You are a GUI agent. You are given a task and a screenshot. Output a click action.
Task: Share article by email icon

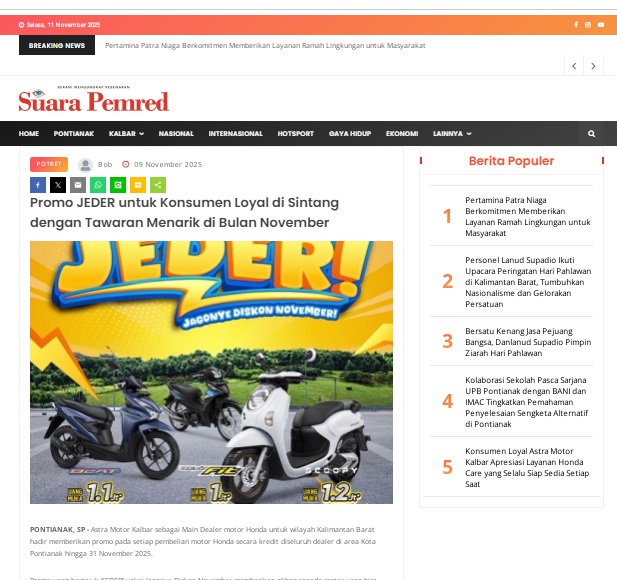coord(78,185)
